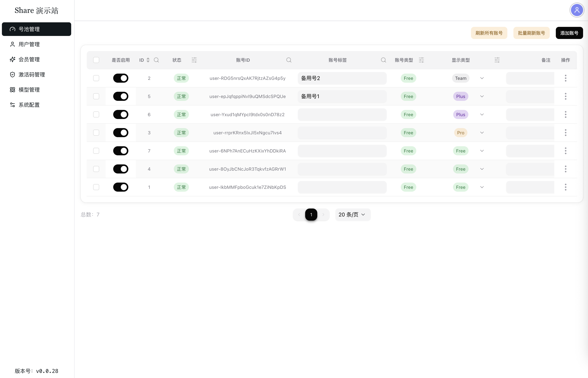Open 用户管理 in the sidebar

click(x=36, y=44)
